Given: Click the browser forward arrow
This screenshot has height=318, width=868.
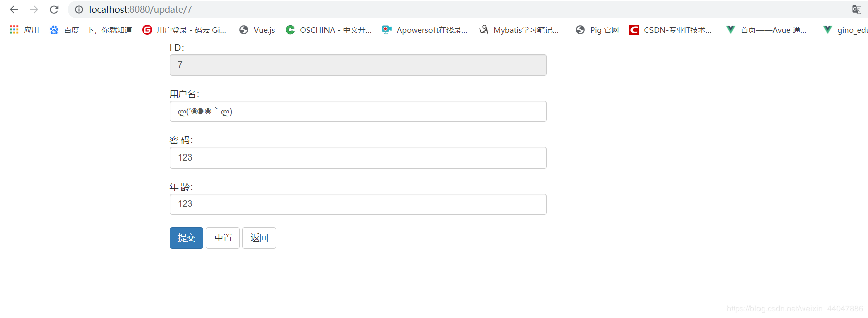Looking at the screenshot, I should click(x=34, y=9).
